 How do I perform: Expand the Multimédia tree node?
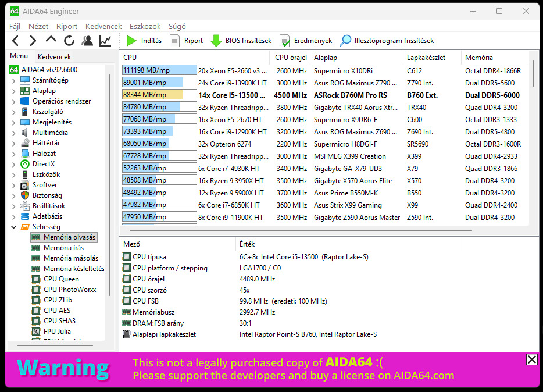pos(13,133)
